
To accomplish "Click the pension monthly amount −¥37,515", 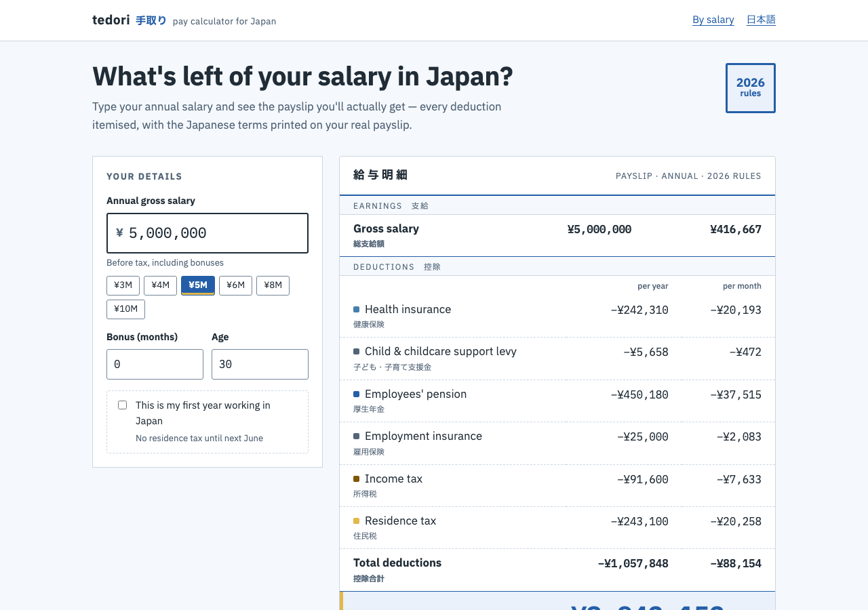I will (736, 394).
